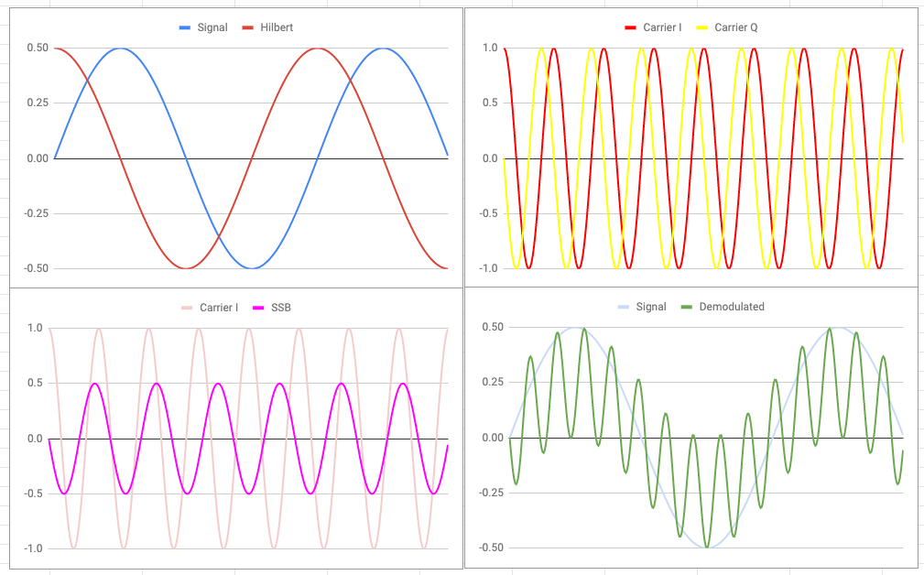Viewport: 924px width, 575px height.
Task: Click the -0.50 axis label in Demodulated chart
Action: tap(492, 548)
